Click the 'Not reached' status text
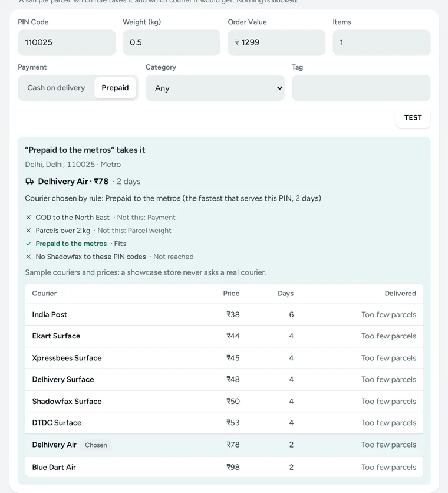 [173, 257]
